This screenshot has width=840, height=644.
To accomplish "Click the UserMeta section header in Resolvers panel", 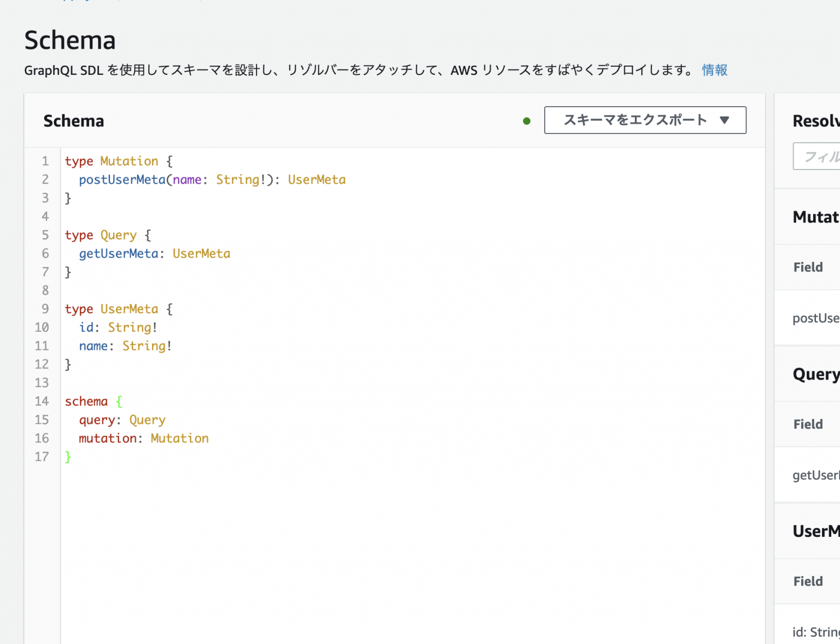I will pos(815,530).
